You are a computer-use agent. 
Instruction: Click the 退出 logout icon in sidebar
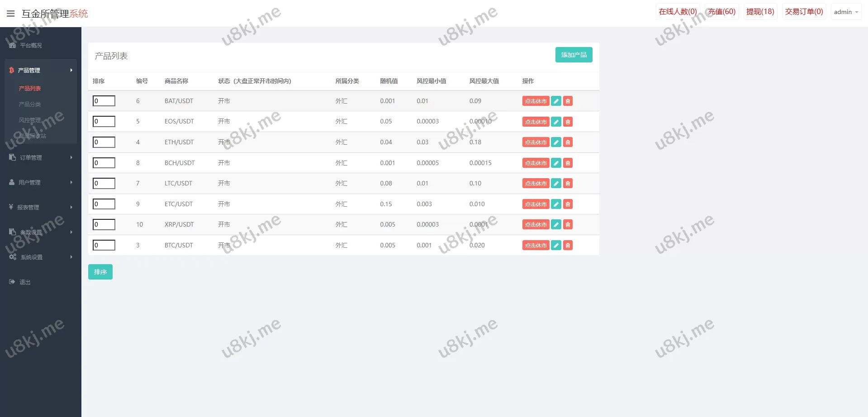pyautogui.click(x=12, y=282)
